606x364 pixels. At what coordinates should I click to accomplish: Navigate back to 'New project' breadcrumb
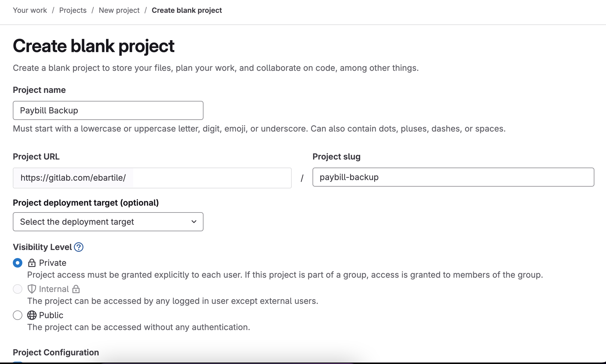119,10
